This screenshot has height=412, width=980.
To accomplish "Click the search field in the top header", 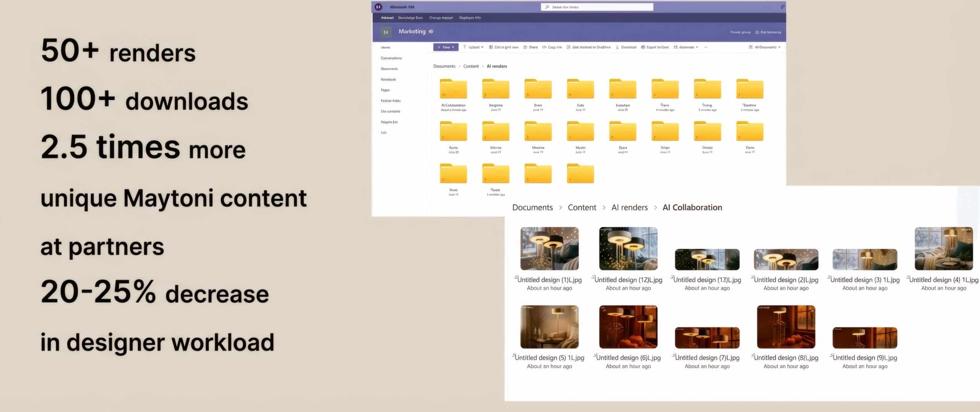I will 597,7.
